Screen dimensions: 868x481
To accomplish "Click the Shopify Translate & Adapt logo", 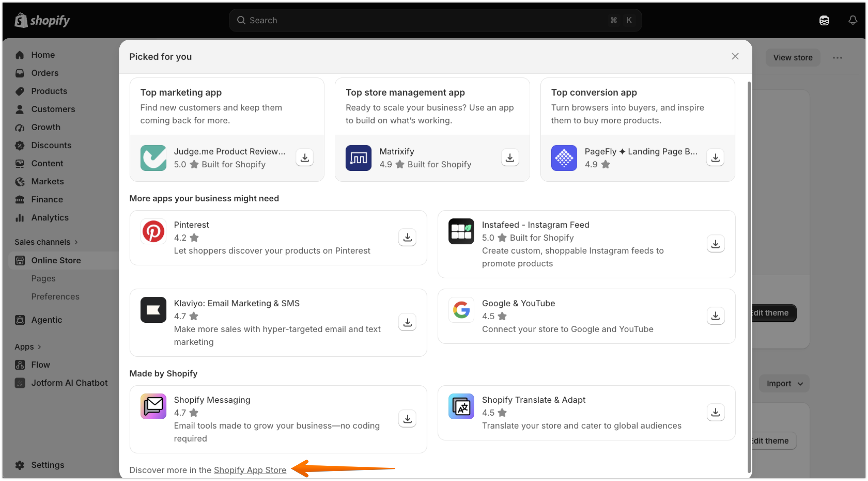I will click(461, 406).
